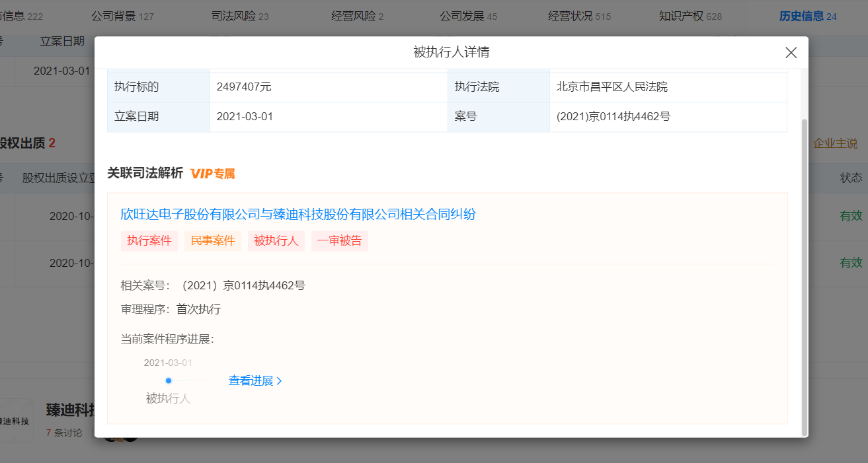Select the 立案日期 value 2021-03-01 in the dialog

point(245,117)
